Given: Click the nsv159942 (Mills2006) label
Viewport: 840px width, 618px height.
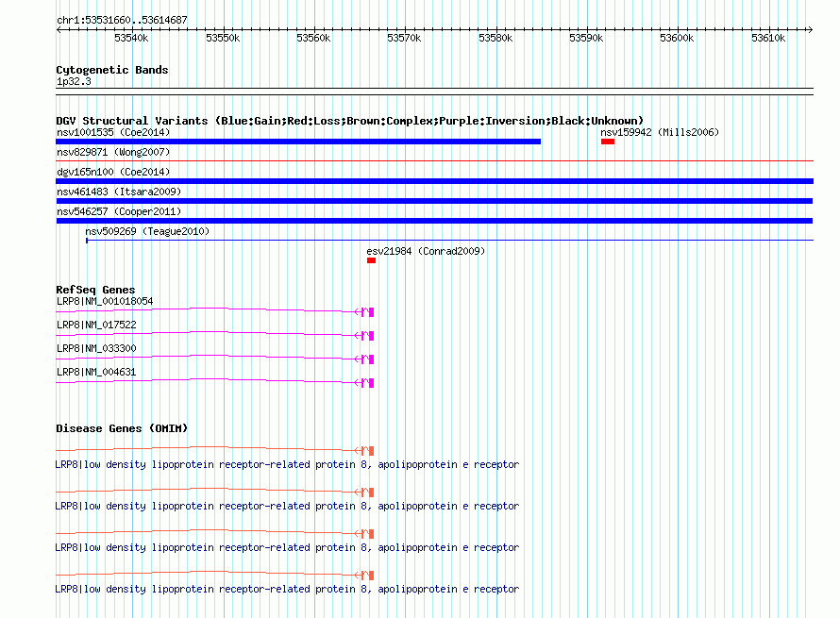Looking at the screenshot, I should [x=660, y=132].
